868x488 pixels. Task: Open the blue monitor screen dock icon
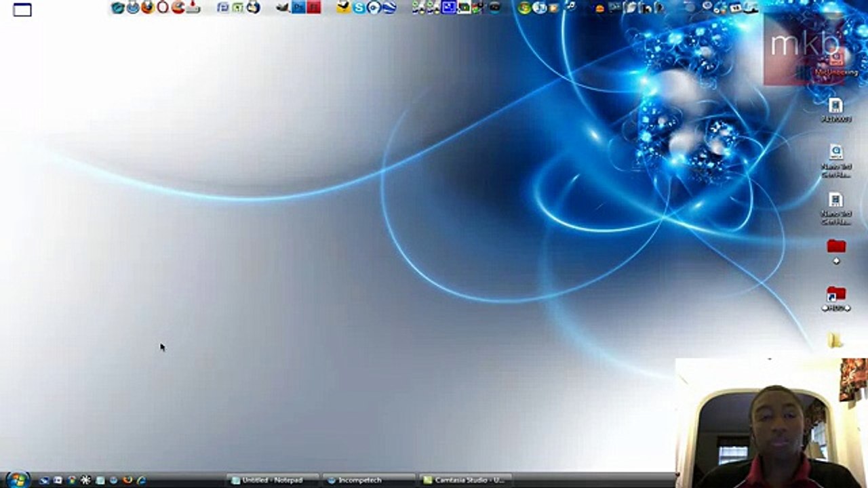pos(449,7)
